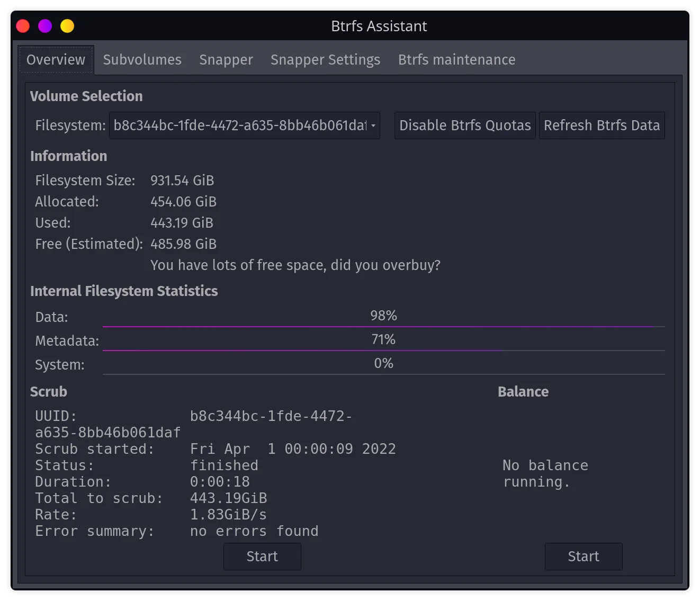Go to the Snapper Settings tab
The image size is (700, 601).
pos(325,60)
